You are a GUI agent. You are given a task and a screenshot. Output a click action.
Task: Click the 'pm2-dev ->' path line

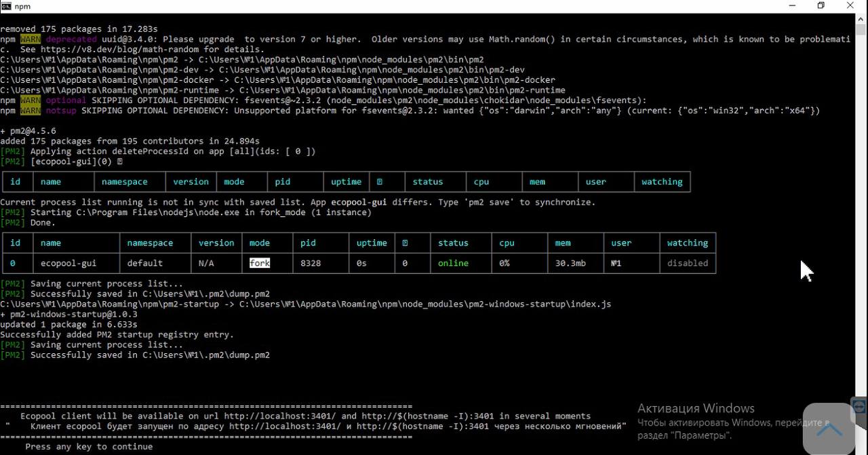262,70
